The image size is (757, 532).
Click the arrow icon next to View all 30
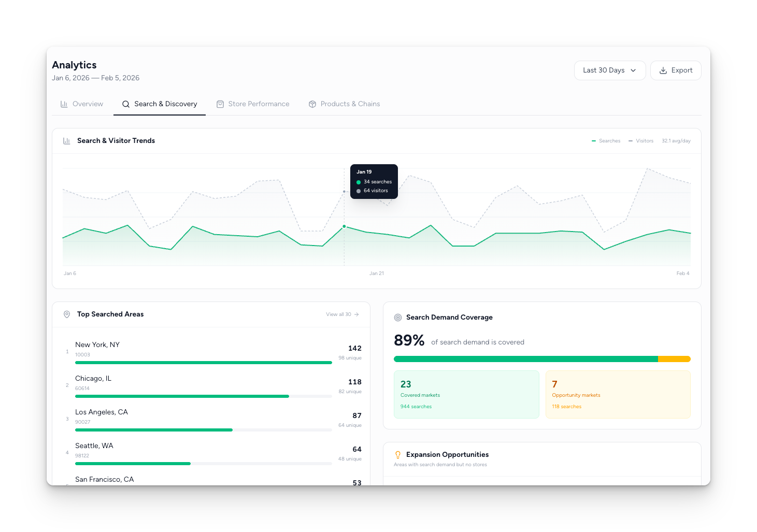pos(356,314)
